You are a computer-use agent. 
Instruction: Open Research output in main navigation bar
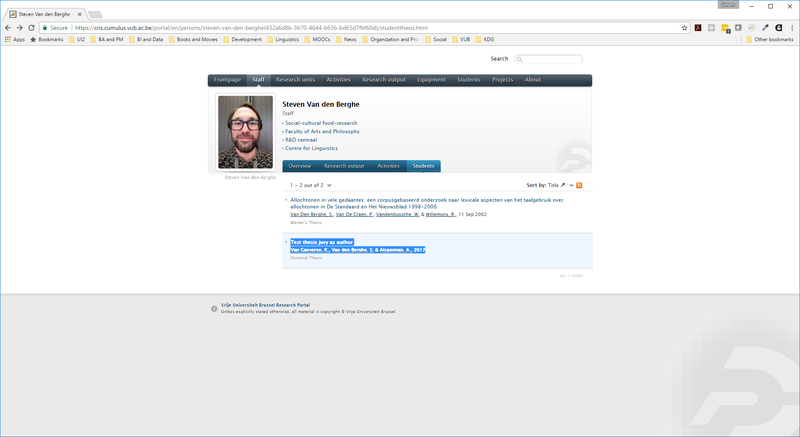point(384,80)
